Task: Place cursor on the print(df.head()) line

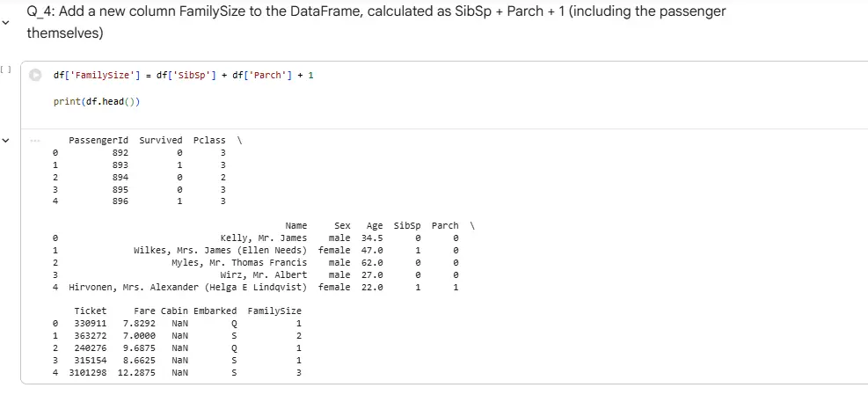Action: 96,101
